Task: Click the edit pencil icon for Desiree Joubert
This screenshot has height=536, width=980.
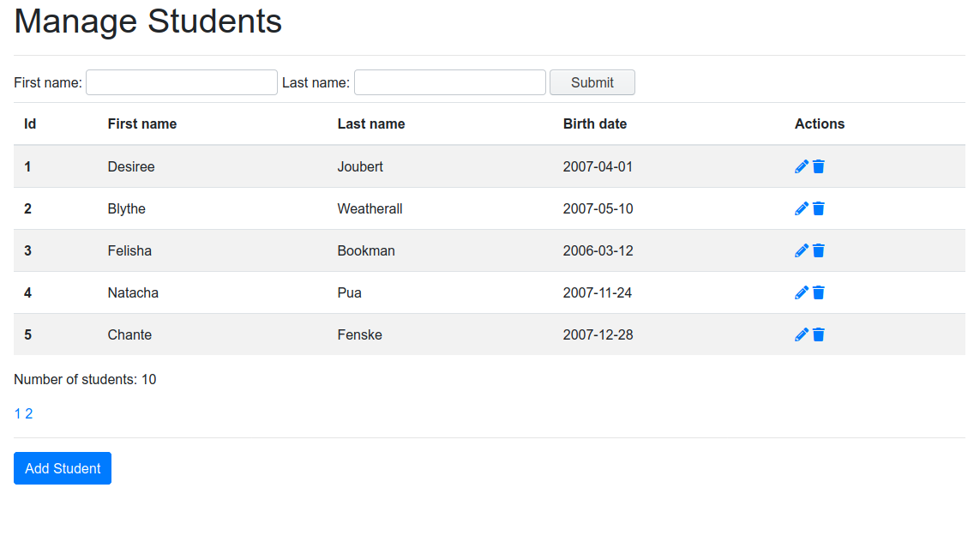Action: 802,166
